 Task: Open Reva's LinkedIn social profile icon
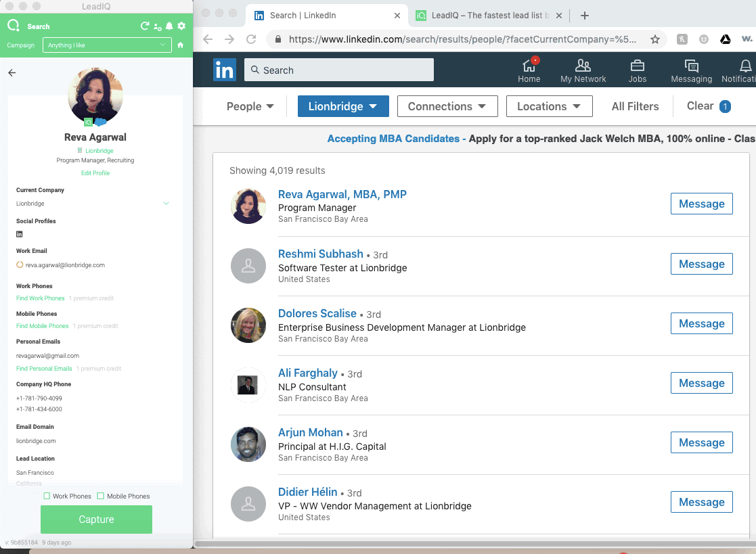(x=20, y=234)
